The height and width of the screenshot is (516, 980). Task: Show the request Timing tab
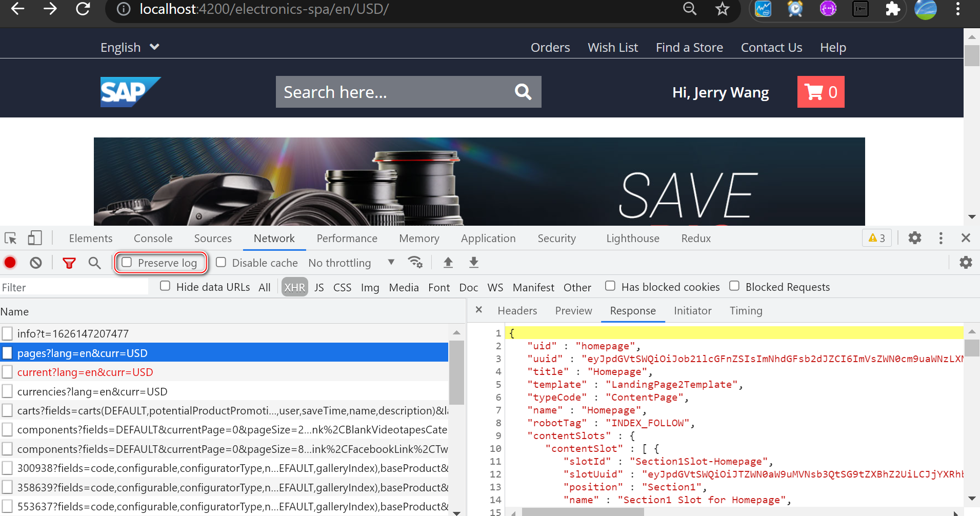(746, 311)
